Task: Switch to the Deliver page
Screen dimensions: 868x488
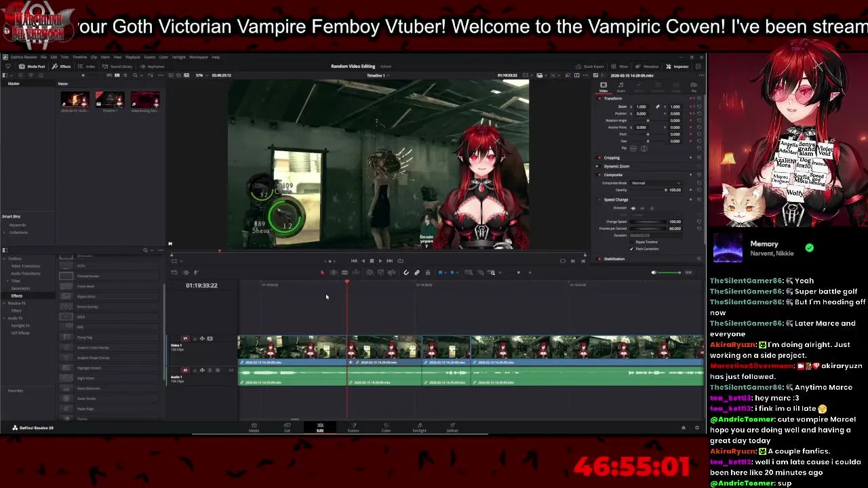Action: pos(452,428)
